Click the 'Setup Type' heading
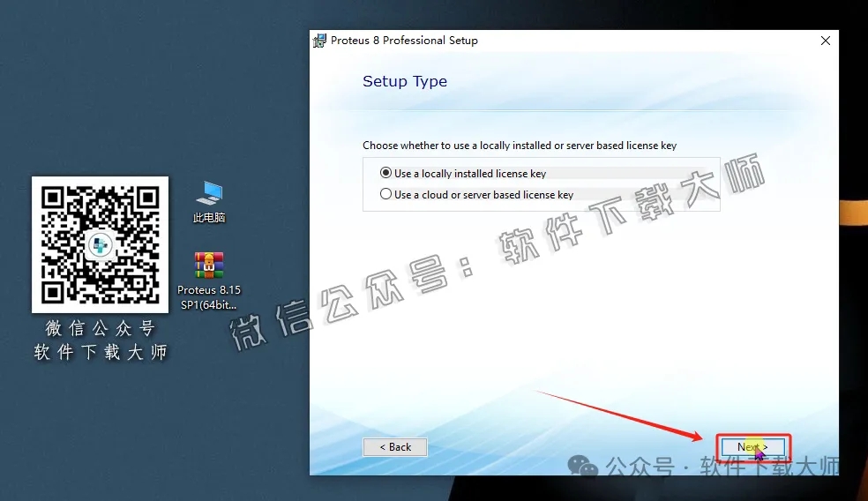Viewport: 868px width, 501px height. point(405,81)
